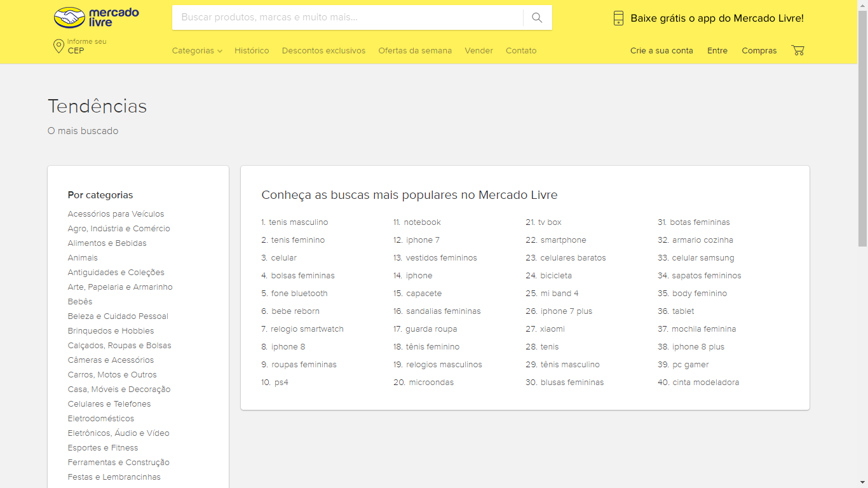Open the Compras link

[759, 51]
